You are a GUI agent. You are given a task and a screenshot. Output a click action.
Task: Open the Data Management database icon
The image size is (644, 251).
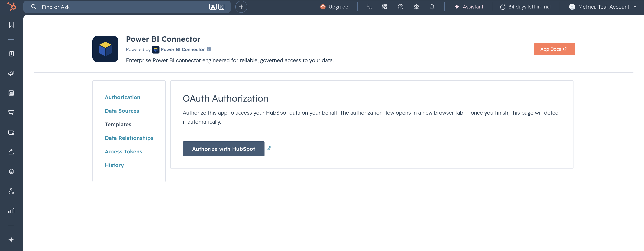click(x=11, y=171)
